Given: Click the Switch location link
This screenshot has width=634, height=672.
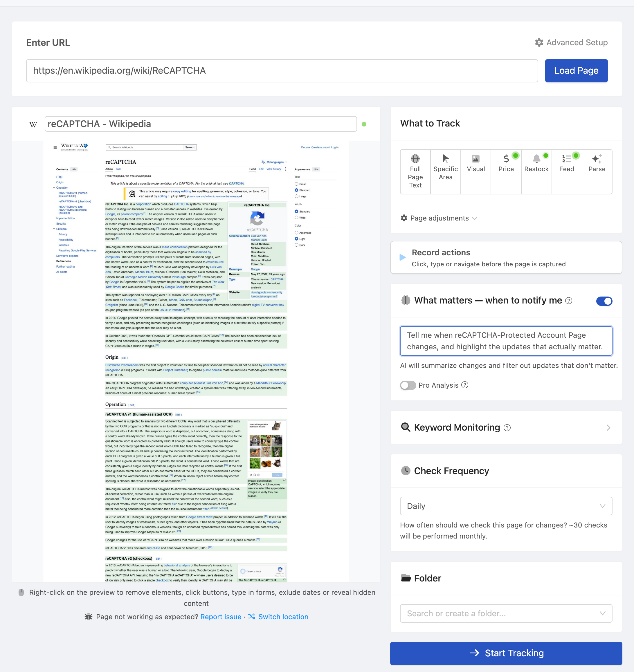Looking at the screenshot, I should click(283, 617).
